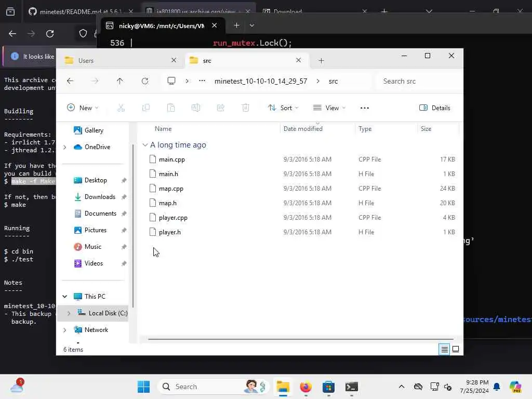Expand OneDrive in navigation pane
The width and height of the screenshot is (532, 399).
pos(65,147)
